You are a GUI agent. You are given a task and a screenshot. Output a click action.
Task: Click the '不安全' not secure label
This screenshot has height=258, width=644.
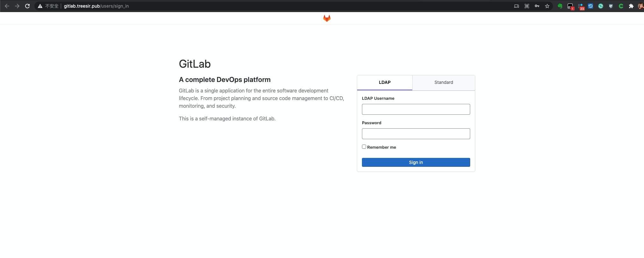tap(52, 6)
